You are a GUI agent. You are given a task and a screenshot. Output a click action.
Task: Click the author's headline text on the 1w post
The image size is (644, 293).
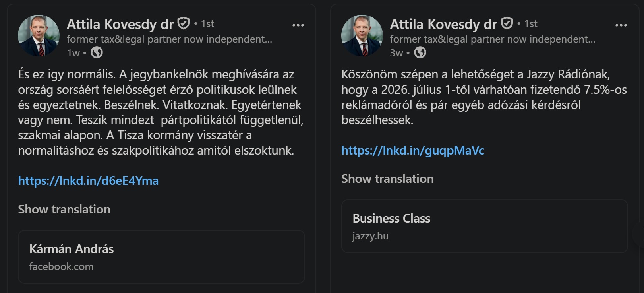[x=169, y=39]
